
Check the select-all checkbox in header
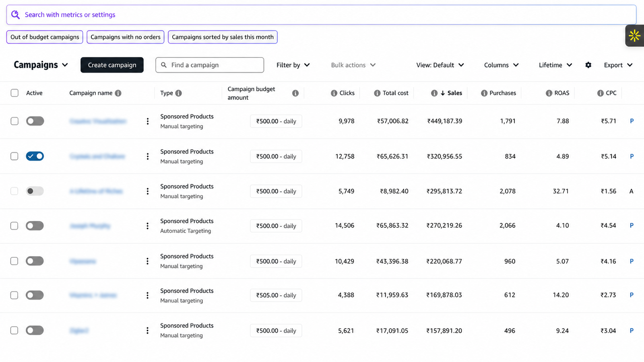(14, 93)
